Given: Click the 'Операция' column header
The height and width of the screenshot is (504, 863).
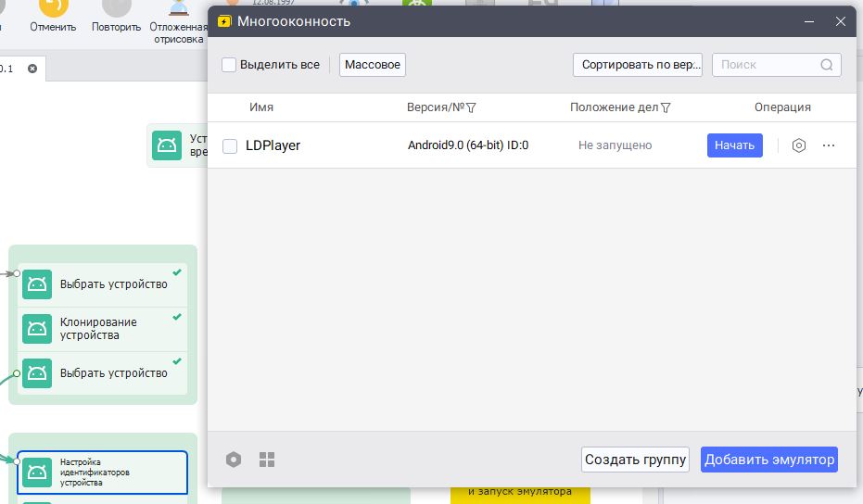Looking at the screenshot, I should click(x=782, y=107).
